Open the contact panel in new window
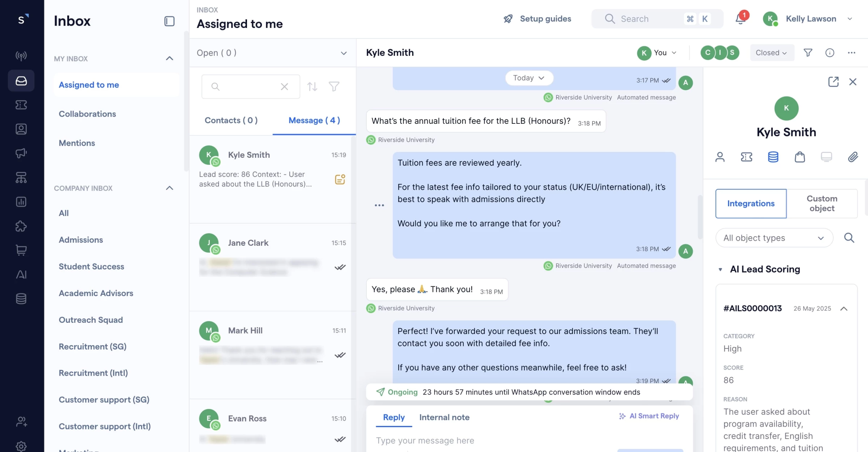868x452 pixels. click(833, 82)
